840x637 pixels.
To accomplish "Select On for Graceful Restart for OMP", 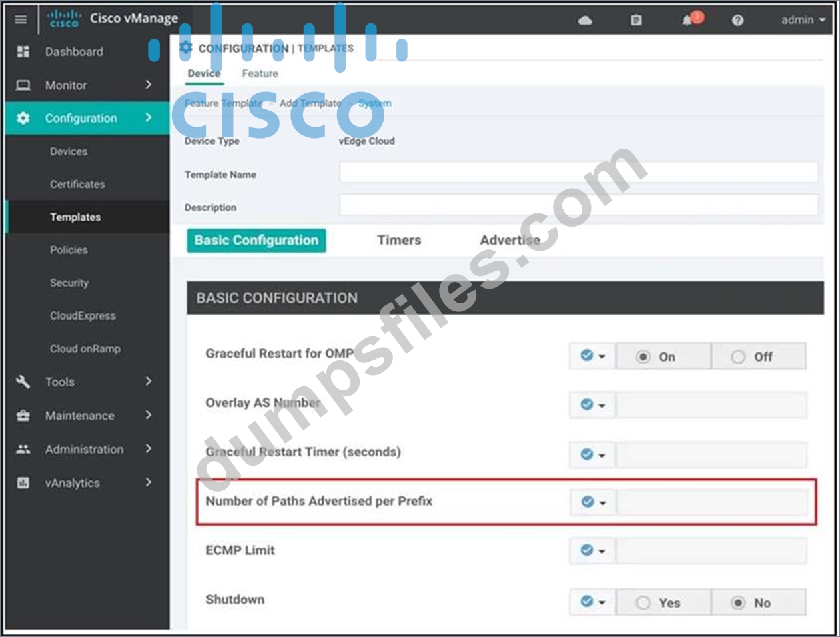I will point(643,357).
